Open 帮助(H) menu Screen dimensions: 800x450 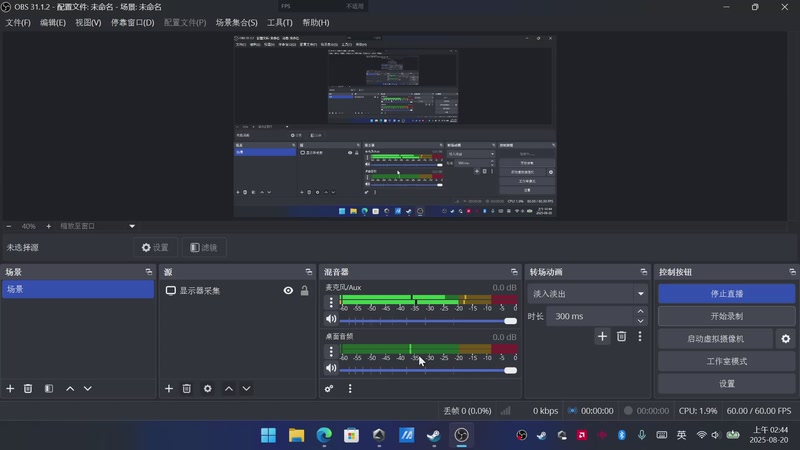[316, 22]
